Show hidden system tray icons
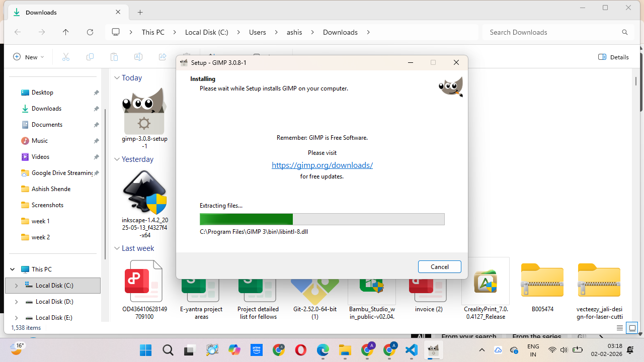The height and width of the screenshot is (362, 644). [x=482, y=350]
